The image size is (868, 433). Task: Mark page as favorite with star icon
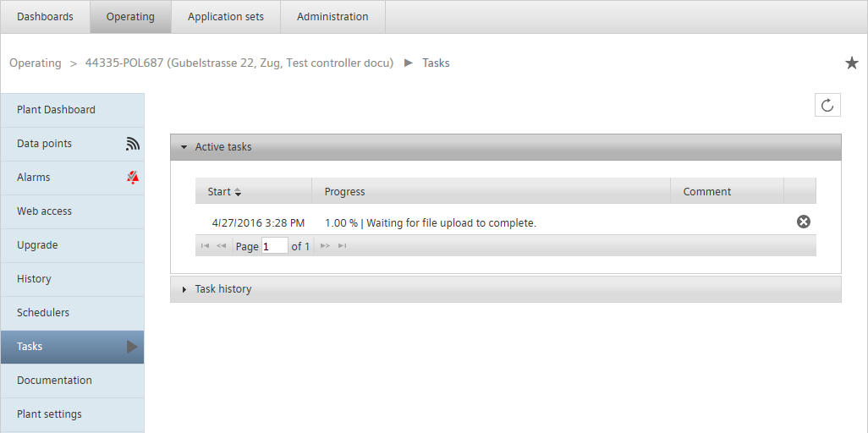click(851, 63)
